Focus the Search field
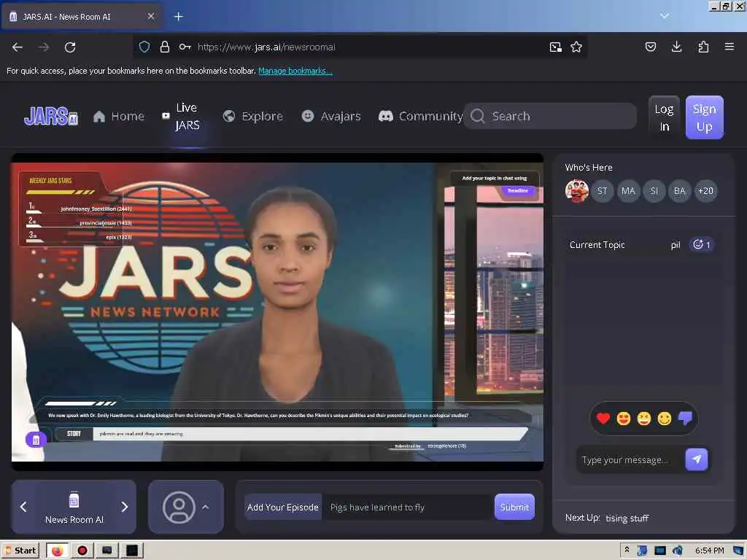The width and height of the screenshot is (747, 560). [x=550, y=116]
